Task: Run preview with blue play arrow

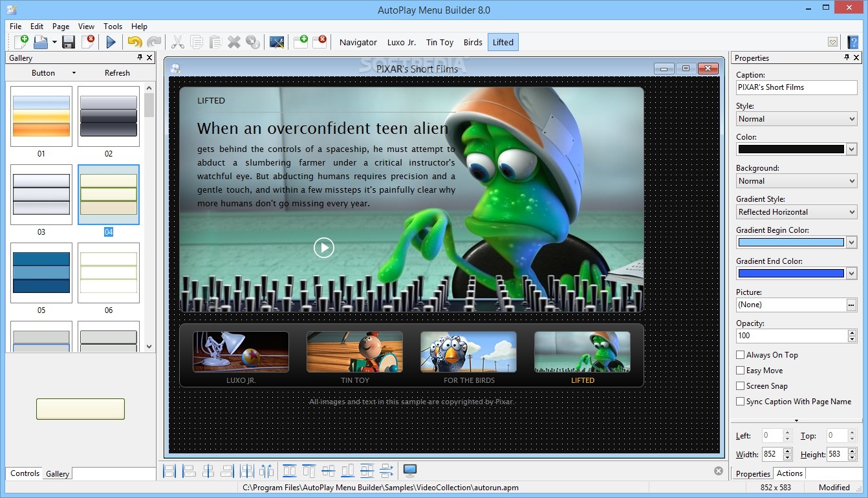Action: coord(111,42)
